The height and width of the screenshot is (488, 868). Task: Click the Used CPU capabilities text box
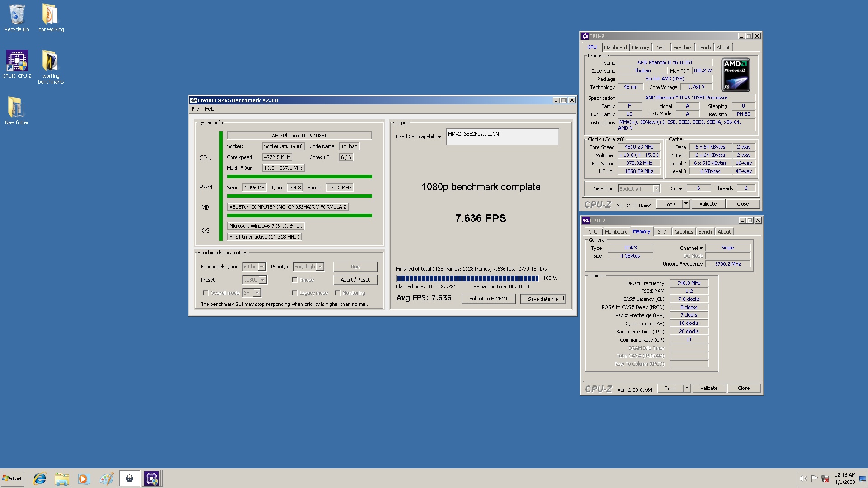[x=502, y=137]
